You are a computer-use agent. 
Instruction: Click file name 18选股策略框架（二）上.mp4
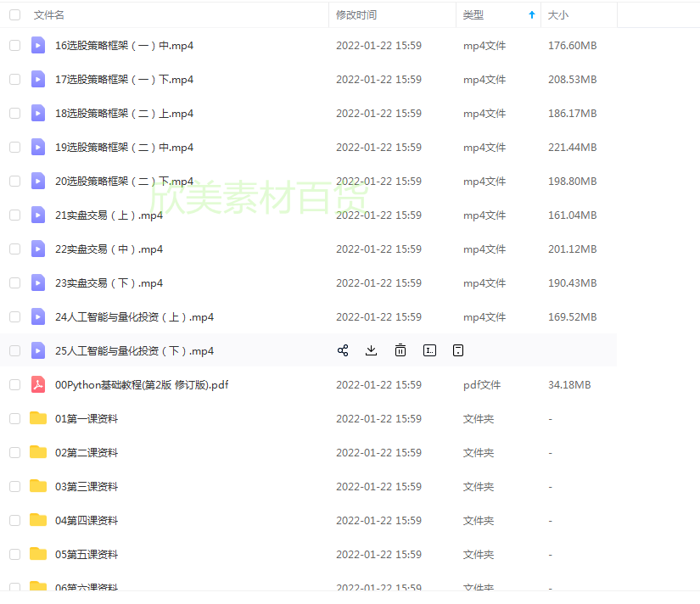[124, 114]
